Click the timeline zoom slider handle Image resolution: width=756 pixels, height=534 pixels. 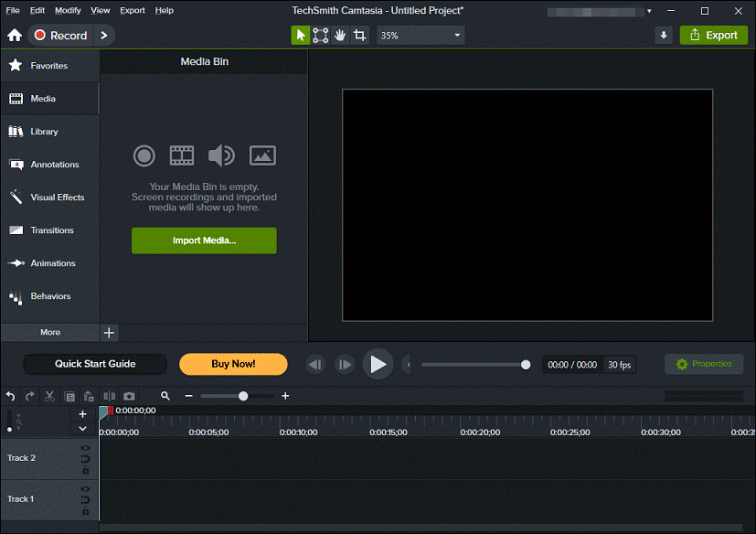coord(243,396)
